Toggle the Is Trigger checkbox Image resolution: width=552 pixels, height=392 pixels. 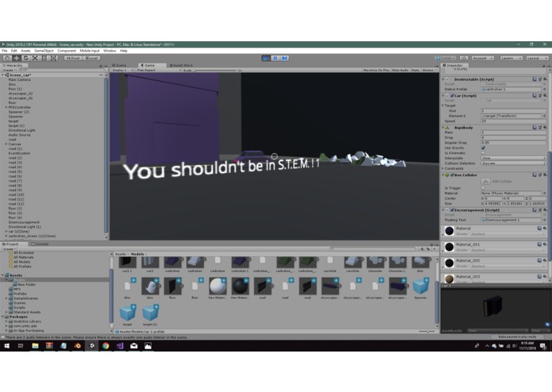tap(484, 188)
